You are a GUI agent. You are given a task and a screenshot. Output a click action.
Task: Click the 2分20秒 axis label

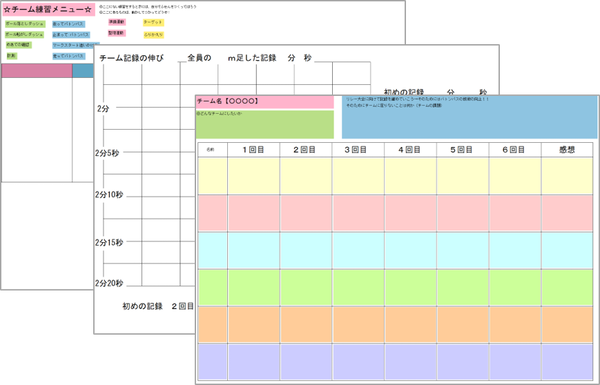click(x=109, y=284)
